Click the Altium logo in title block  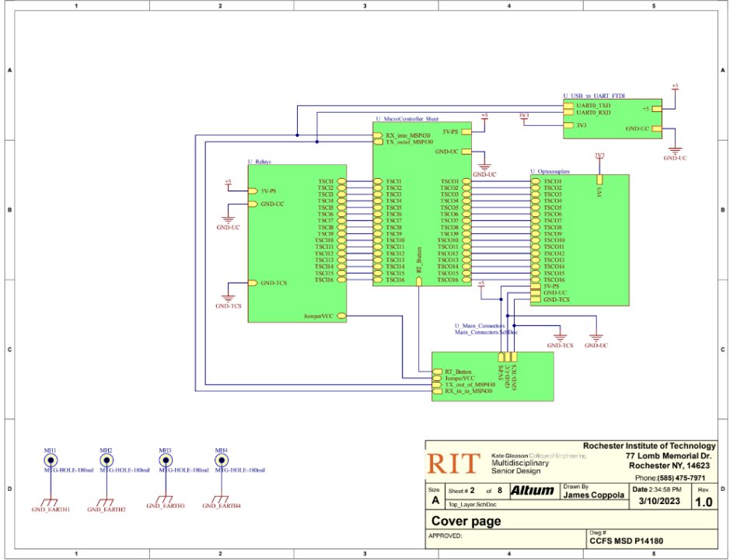[532, 491]
